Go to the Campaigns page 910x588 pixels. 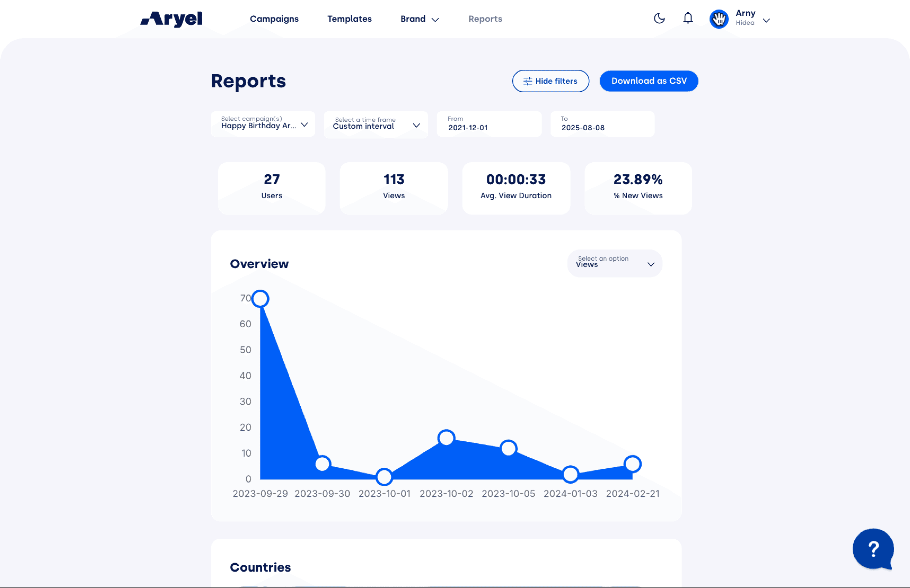274,19
